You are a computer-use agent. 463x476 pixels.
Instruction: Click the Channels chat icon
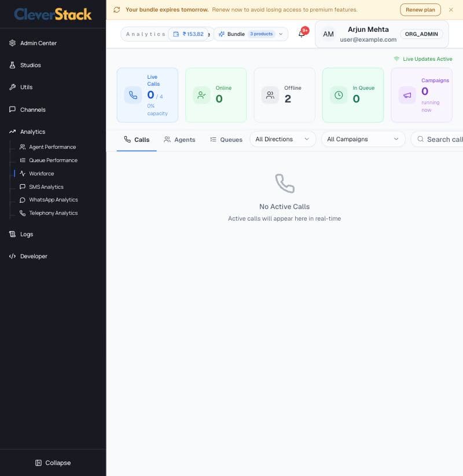click(12, 109)
